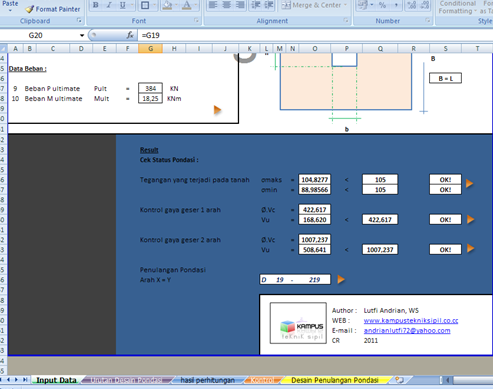The height and width of the screenshot is (389, 493).
Task: Select σmaks value 104,8277
Action: click(315, 180)
